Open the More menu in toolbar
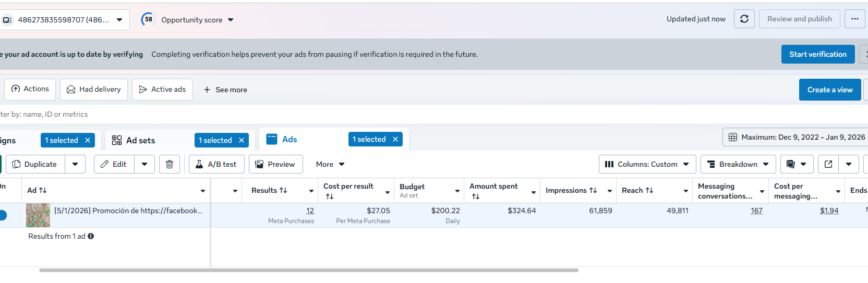Viewport: 868px width, 283px height. (330, 164)
